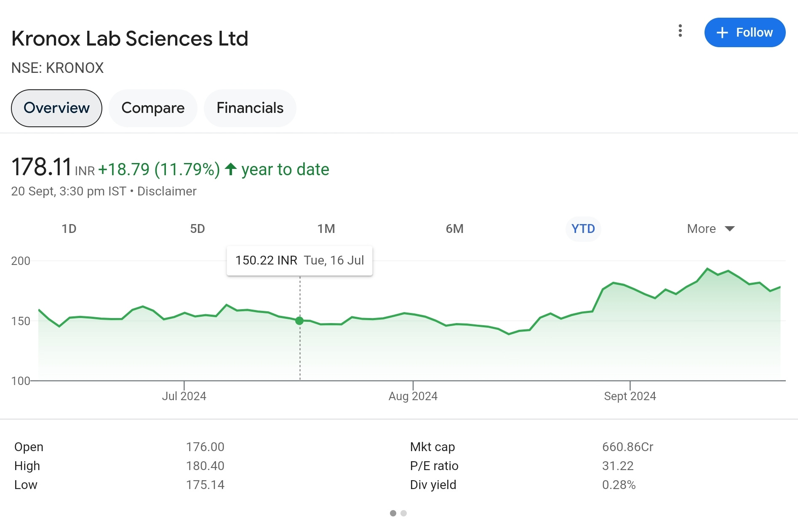Viewport: 798px width, 532px height.
Task: Click the Div yield label
Action: [x=433, y=485]
